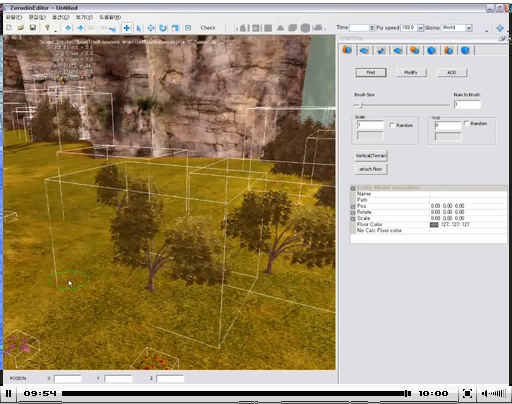Toggle the Random checkbox beside second value box

pyautogui.click(x=466, y=123)
